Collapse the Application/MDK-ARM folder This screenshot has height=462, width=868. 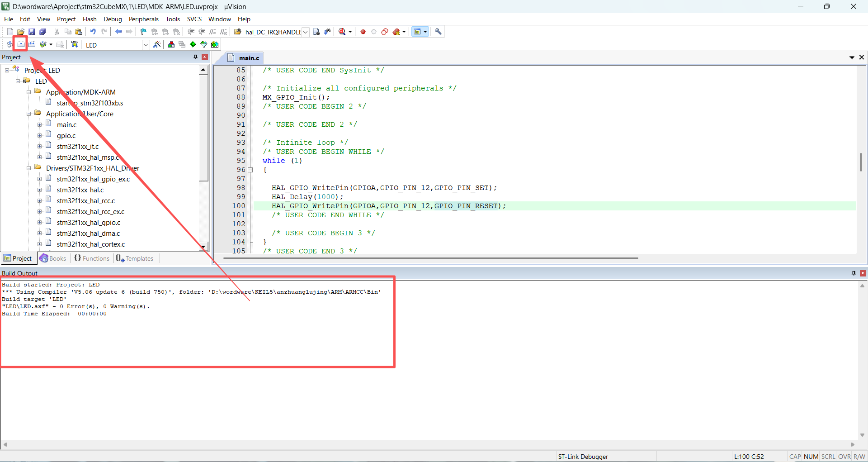click(x=28, y=92)
